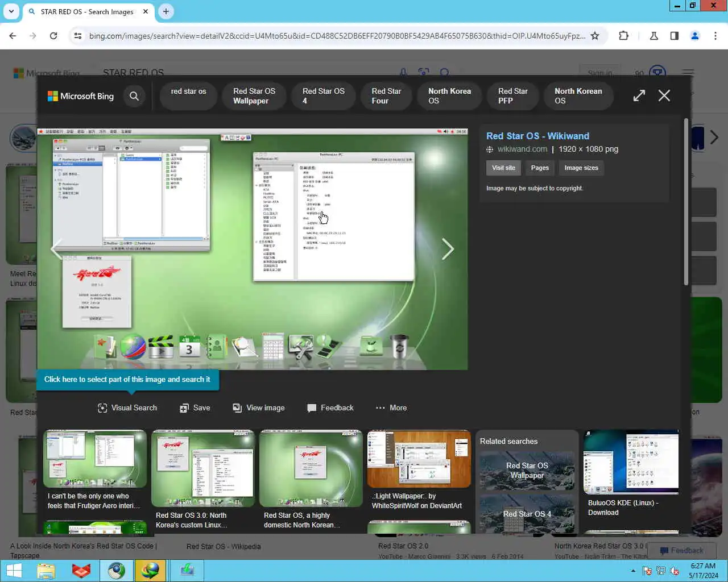
Task: Open the browser Extensions puzzle icon
Action: pos(624,36)
